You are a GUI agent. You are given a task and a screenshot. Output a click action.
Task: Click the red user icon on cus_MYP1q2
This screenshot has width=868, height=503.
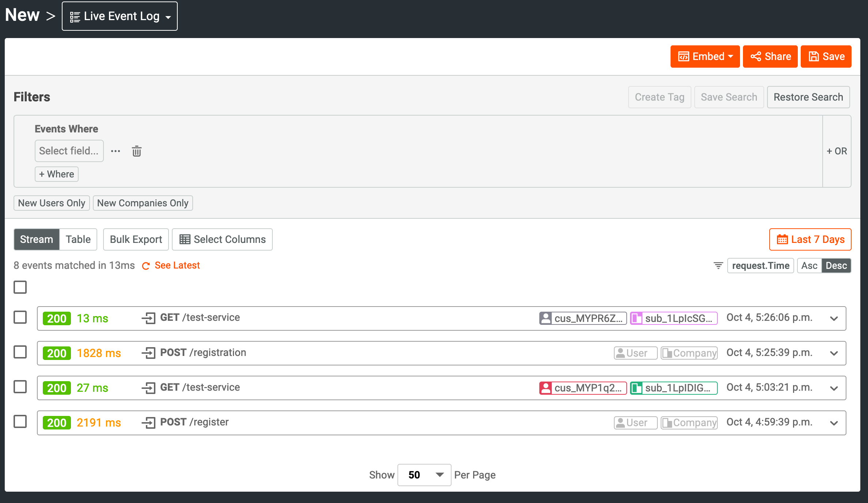pos(546,388)
